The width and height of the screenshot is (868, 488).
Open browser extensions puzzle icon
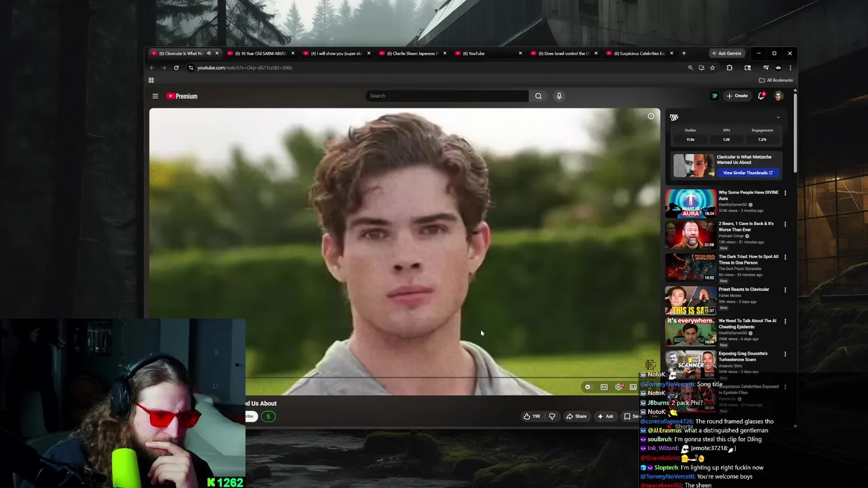point(730,68)
